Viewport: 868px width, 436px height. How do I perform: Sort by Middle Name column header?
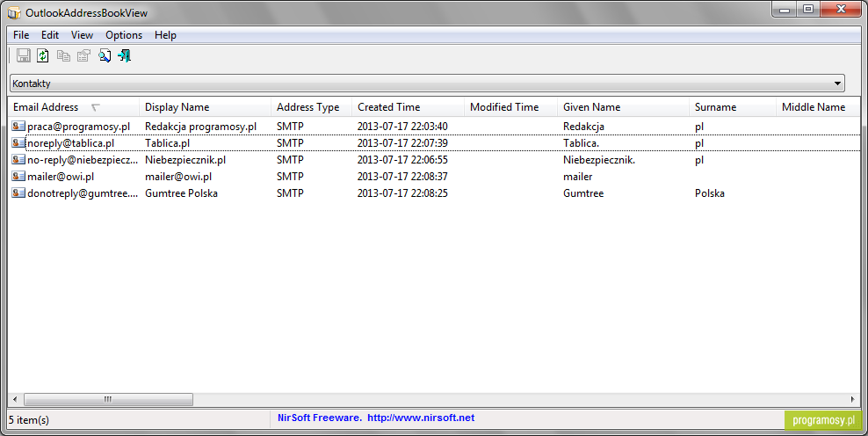tap(818, 107)
